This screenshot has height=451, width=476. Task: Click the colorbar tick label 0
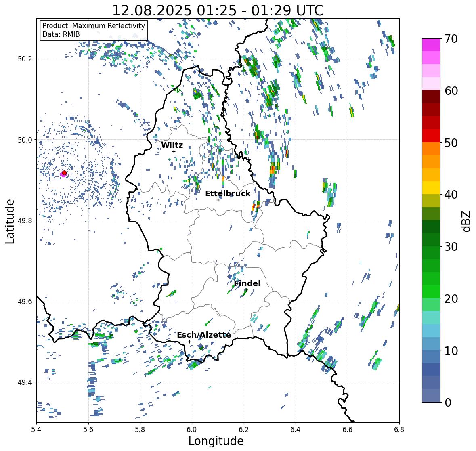point(448,403)
